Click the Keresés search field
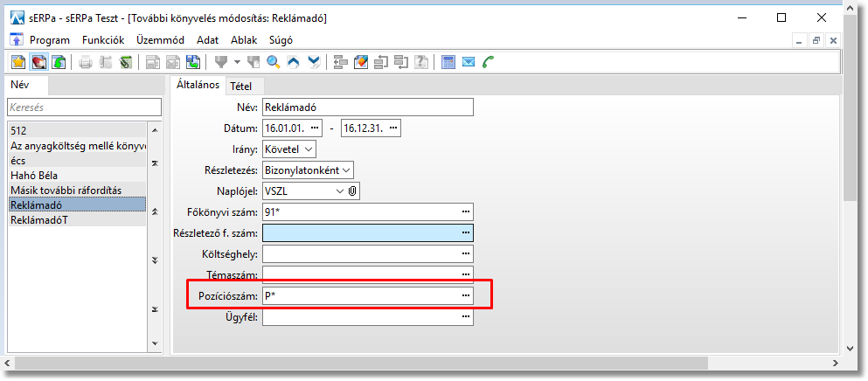This screenshot has width=868, height=381. 84,107
